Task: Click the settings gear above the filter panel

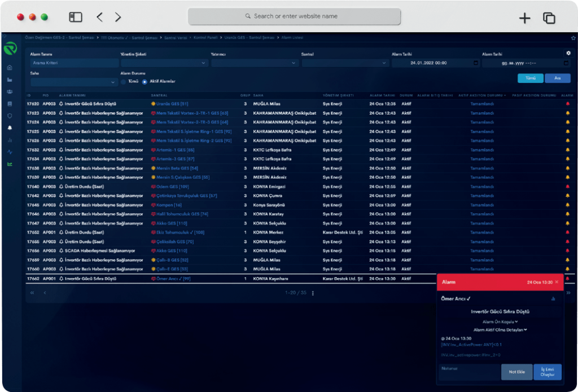Action: [x=568, y=53]
